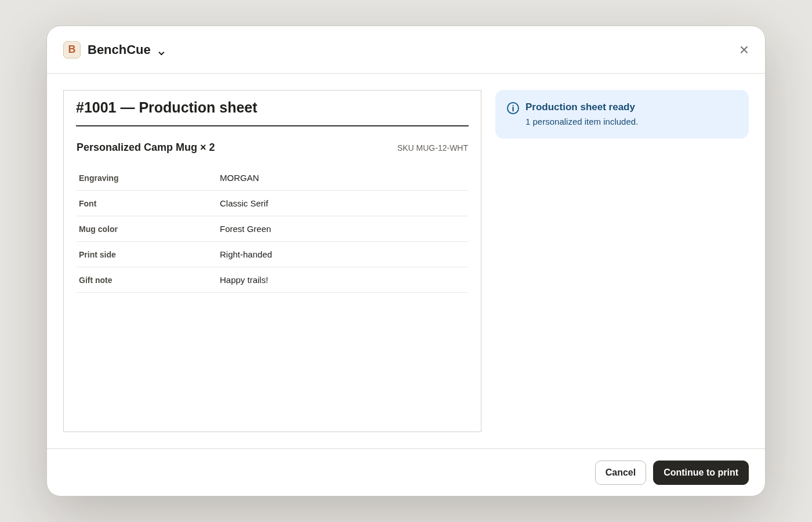This screenshot has width=812, height=522.
Task: Click 'Production sheet ready' banner title
Action: (580, 107)
